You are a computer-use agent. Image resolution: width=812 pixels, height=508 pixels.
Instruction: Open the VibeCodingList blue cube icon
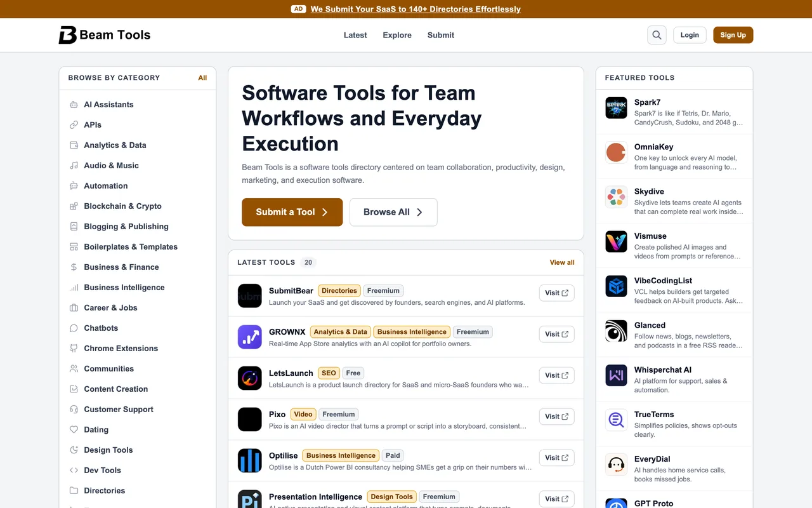tap(616, 286)
